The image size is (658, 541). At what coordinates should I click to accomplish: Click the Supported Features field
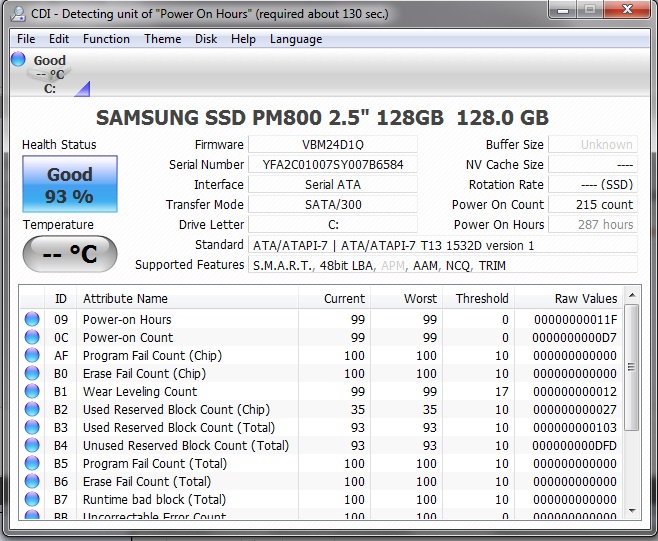click(x=443, y=265)
